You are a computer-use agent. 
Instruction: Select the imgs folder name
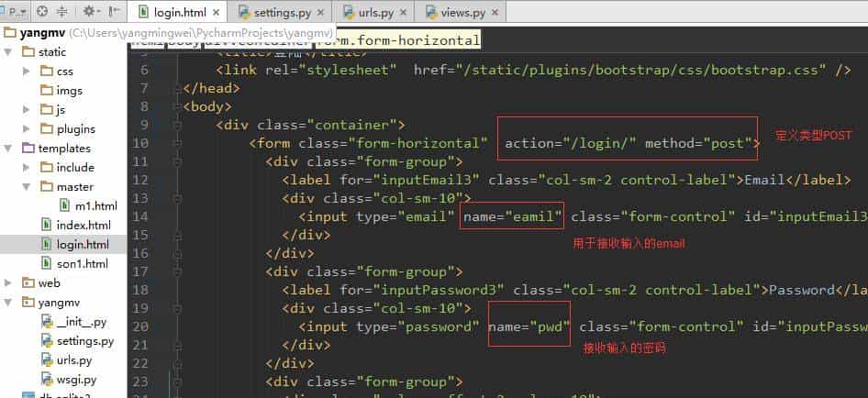click(x=69, y=90)
